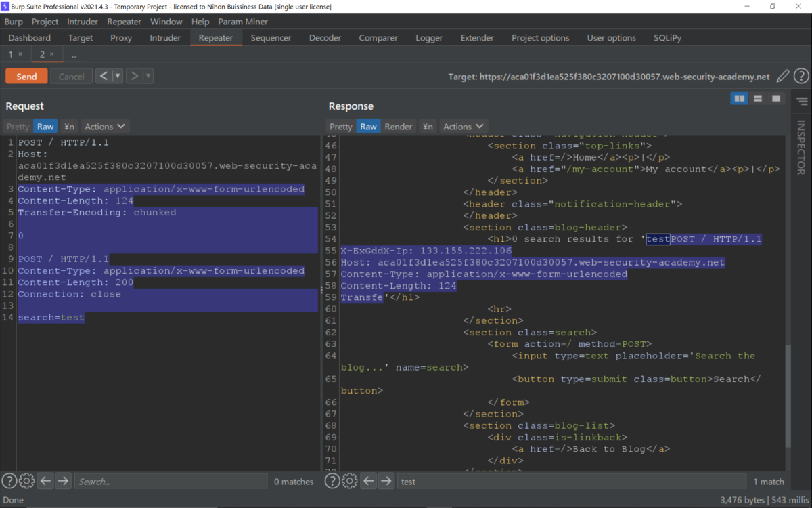Go forward in request history
The width and height of the screenshot is (812, 508).
(x=134, y=76)
